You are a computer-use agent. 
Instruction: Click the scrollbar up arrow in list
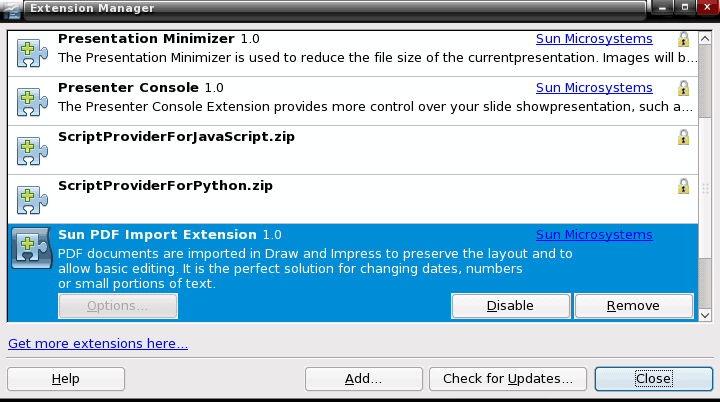(705, 39)
